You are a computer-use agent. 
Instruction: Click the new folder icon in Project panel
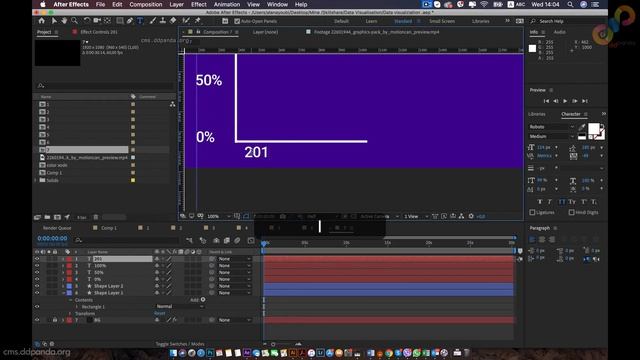pyautogui.click(x=47, y=217)
